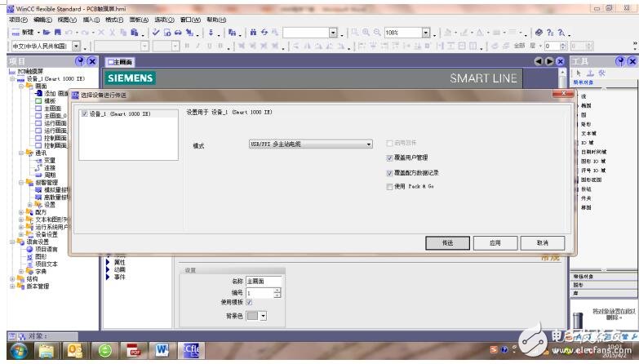The width and height of the screenshot is (639, 364).
Task: Click the next-tab right arrow in editor
Action: 549,61
